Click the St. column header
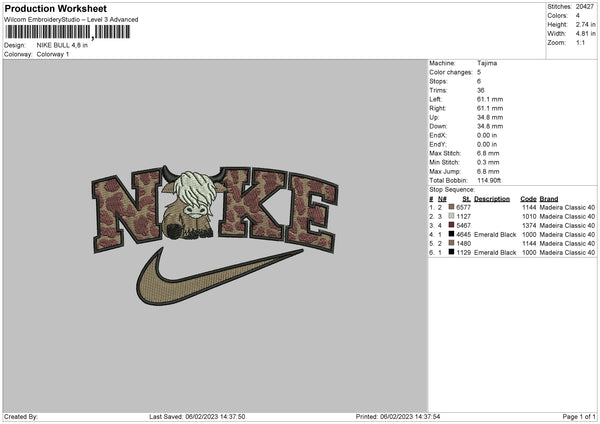The width and height of the screenshot is (600, 424). (466, 199)
